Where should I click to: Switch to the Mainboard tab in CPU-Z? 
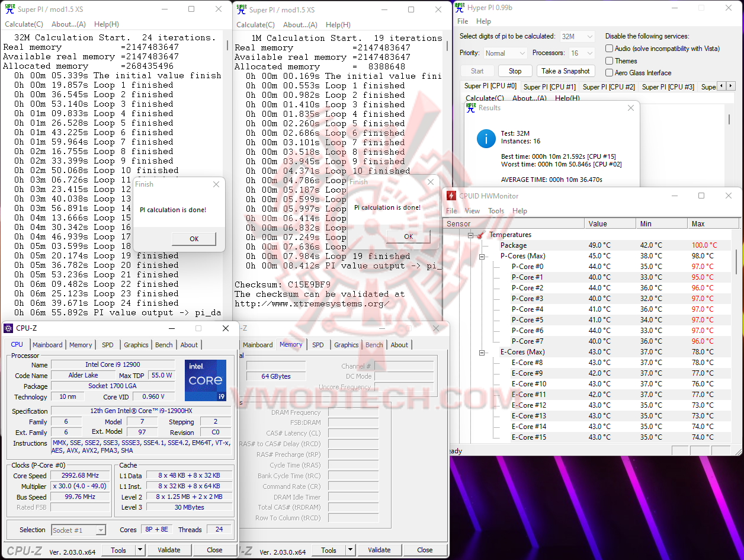pyautogui.click(x=47, y=345)
